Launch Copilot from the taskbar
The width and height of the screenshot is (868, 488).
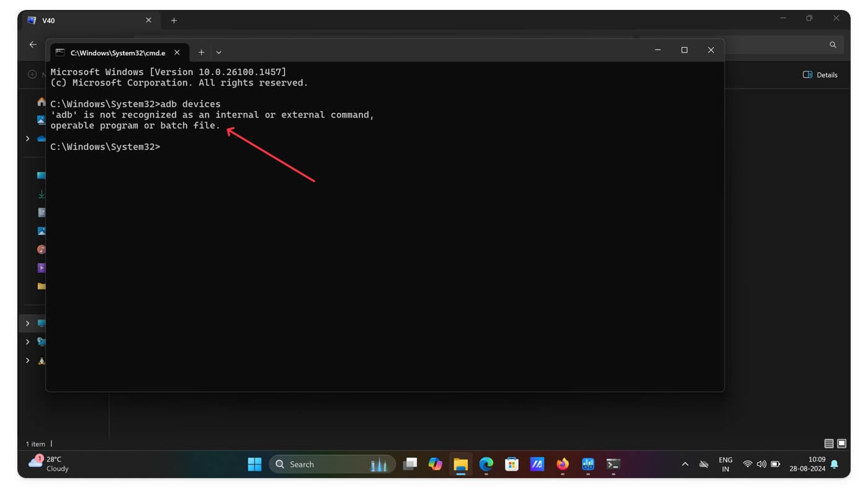(435, 464)
